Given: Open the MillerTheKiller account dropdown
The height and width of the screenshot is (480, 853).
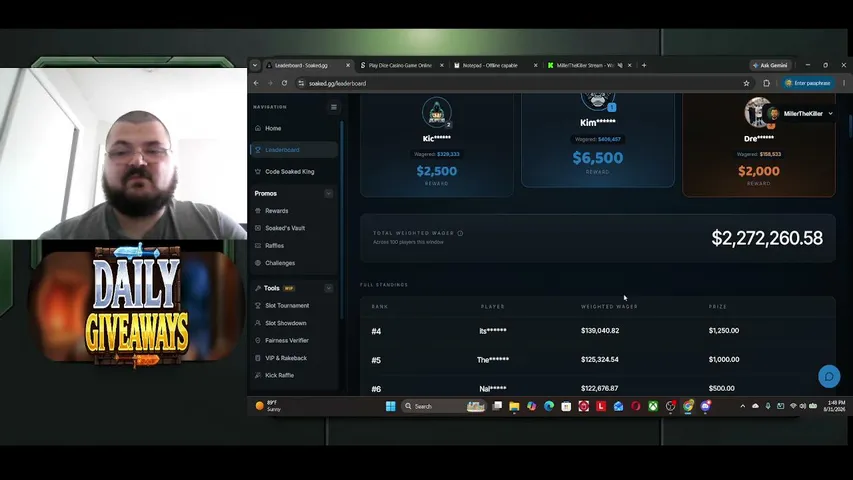Looking at the screenshot, I should click(800, 114).
